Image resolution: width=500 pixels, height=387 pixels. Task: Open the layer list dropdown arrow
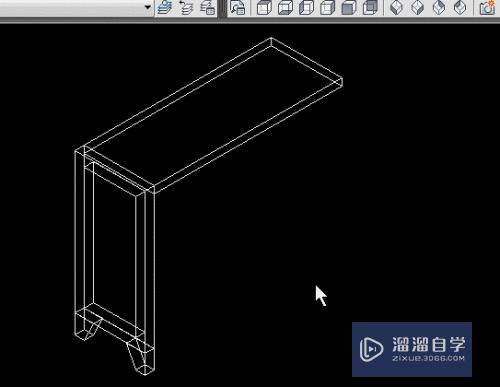click(x=148, y=7)
